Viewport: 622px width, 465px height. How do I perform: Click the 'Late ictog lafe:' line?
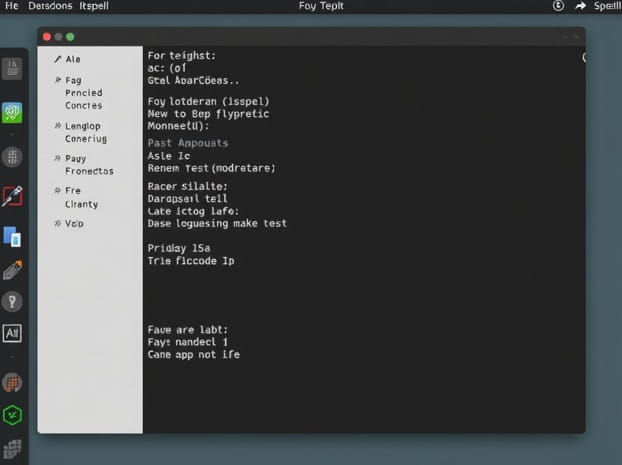pyautogui.click(x=193, y=211)
